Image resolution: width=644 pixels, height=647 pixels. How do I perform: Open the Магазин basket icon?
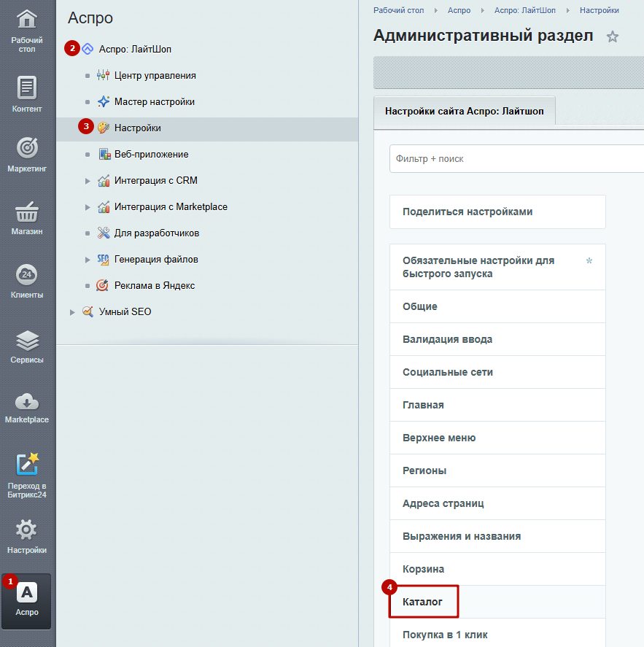[x=27, y=212]
